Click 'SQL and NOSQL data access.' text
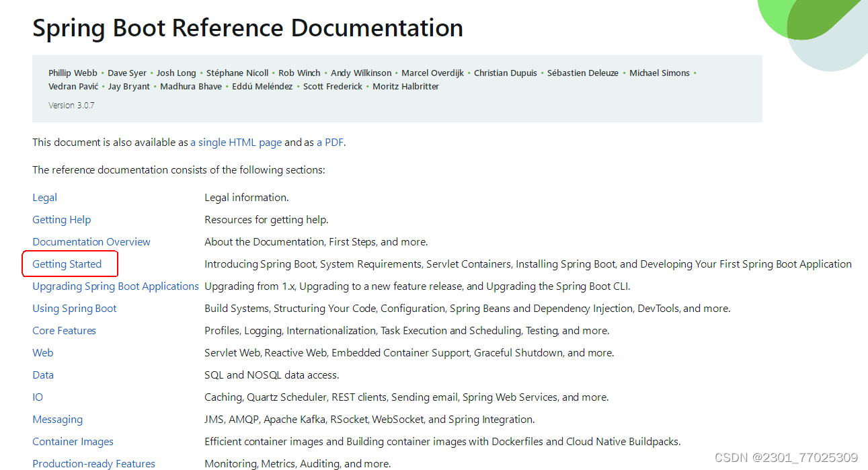The image size is (868, 470). (272, 375)
